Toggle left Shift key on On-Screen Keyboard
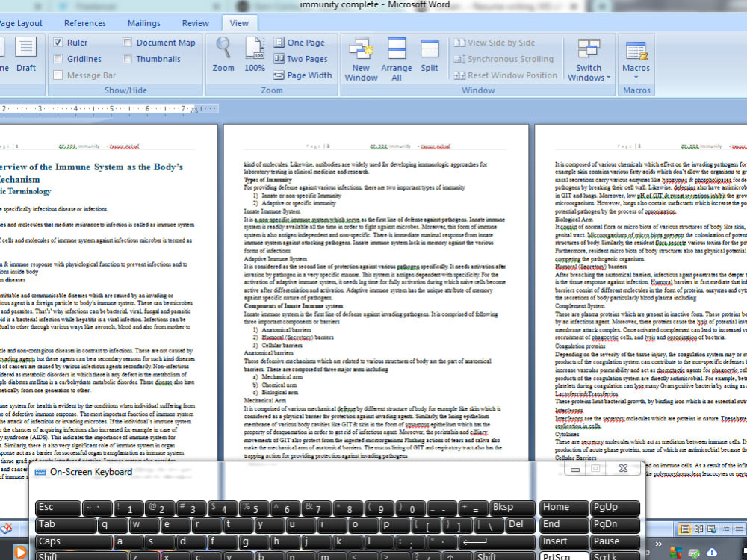This screenshot has width=747, height=560. 81,556
